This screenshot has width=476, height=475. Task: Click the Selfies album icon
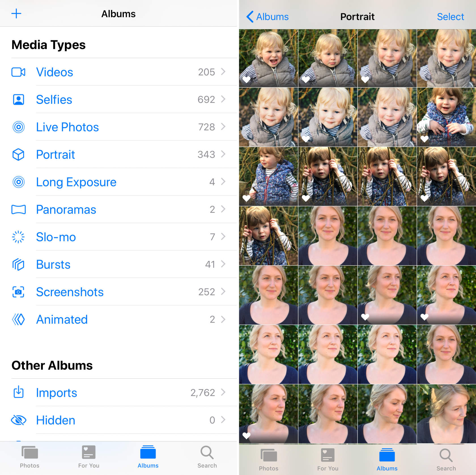(18, 99)
